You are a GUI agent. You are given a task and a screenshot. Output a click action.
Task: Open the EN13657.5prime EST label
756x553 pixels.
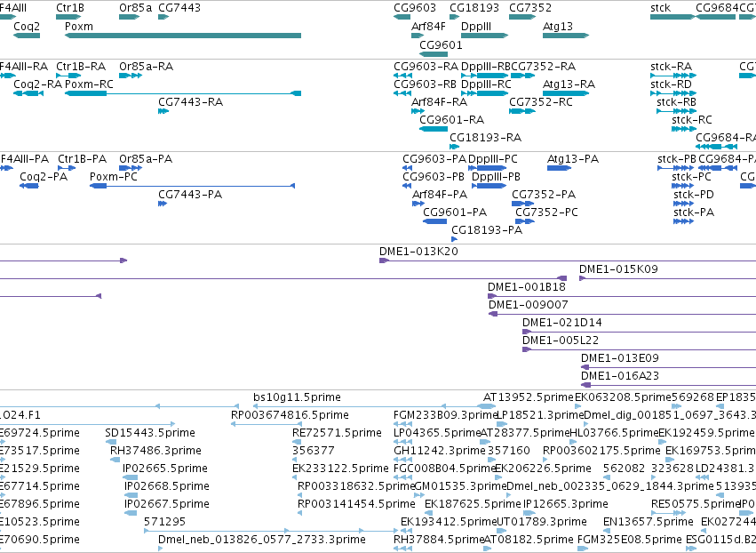click(649, 523)
